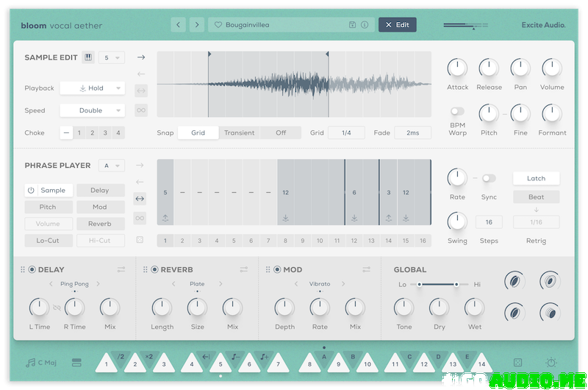Click the bottom-right global macro knob

[550, 312]
